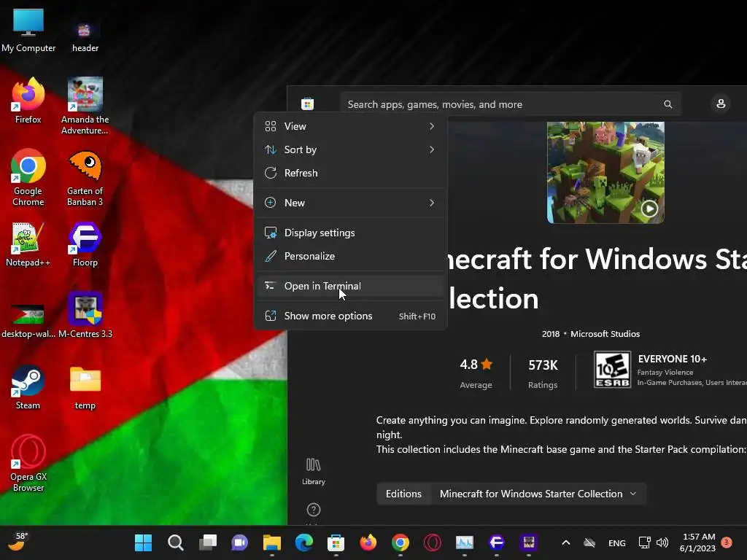
Task: Expand the New submenu
Action: (351, 203)
